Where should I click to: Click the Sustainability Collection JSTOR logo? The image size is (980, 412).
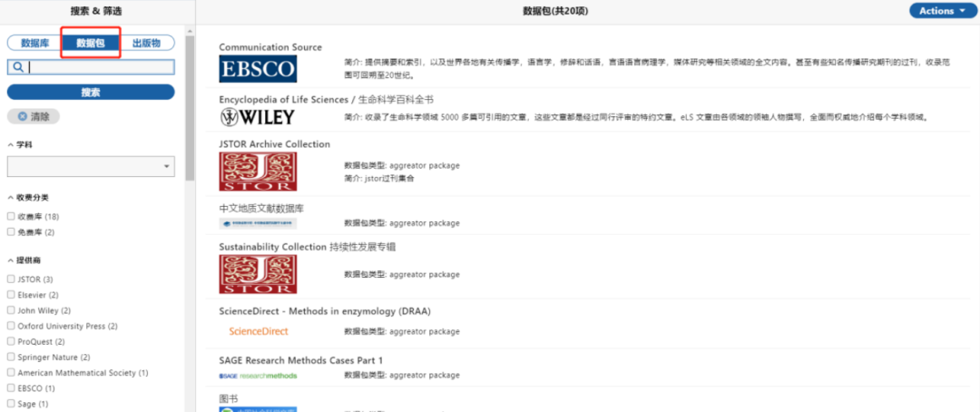(258, 274)
